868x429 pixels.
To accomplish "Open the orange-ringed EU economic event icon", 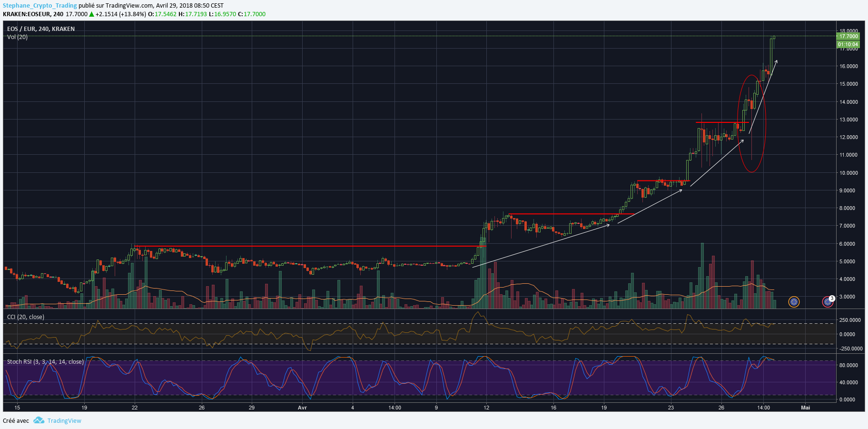I will click(794, 302).
